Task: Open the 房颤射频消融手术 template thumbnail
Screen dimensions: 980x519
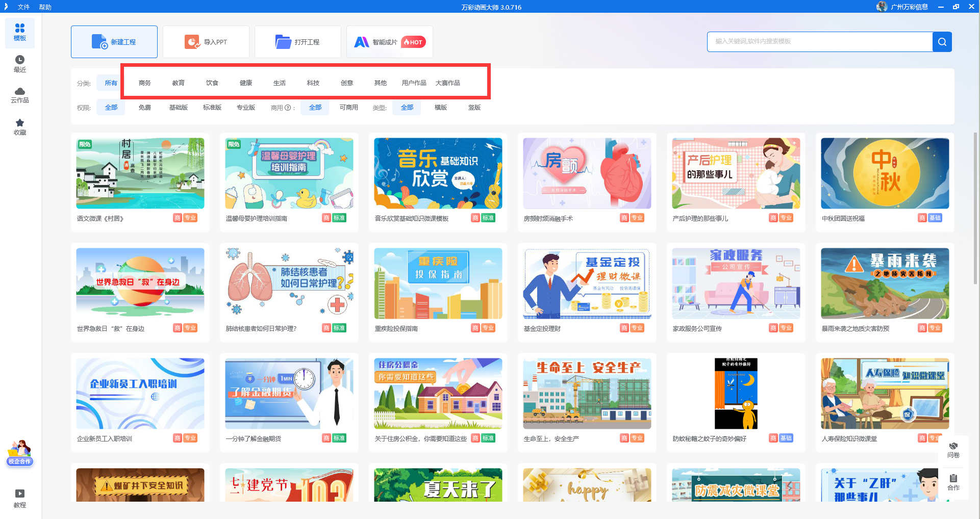Action: (587, 173)
